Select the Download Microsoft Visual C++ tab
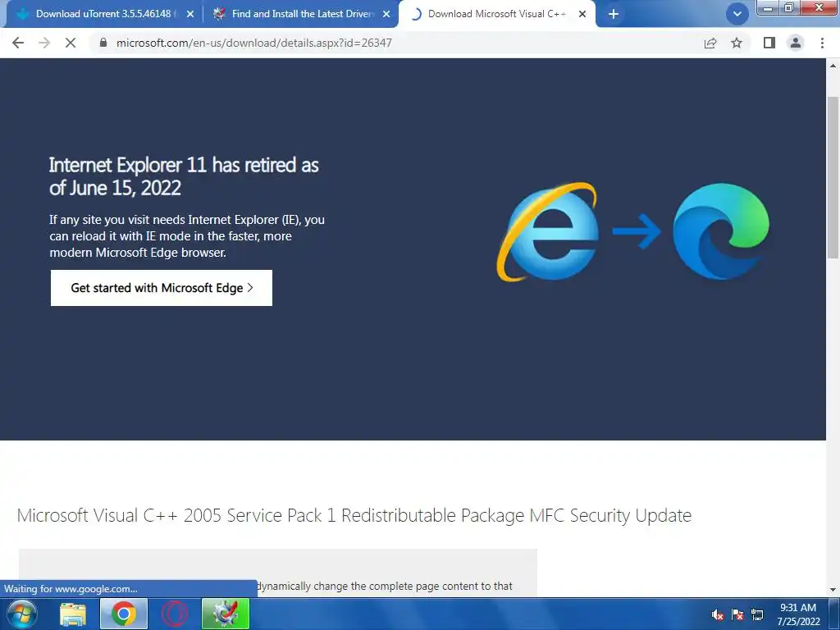This screenshot has width=840, height=630. pyautogui.click(x=496, y=15)
